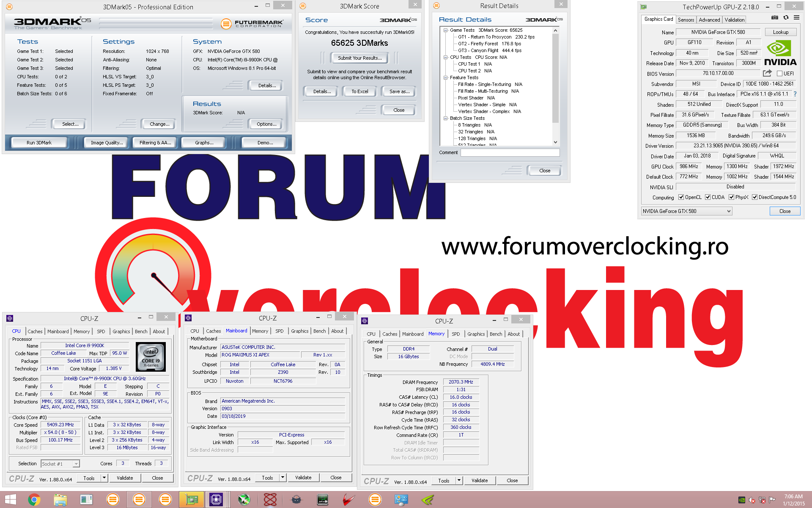Click the network icon in system tray
Image resolution: width=812 pixels, height=508 pixels.
pyautogui.click(x=762, y=500)
